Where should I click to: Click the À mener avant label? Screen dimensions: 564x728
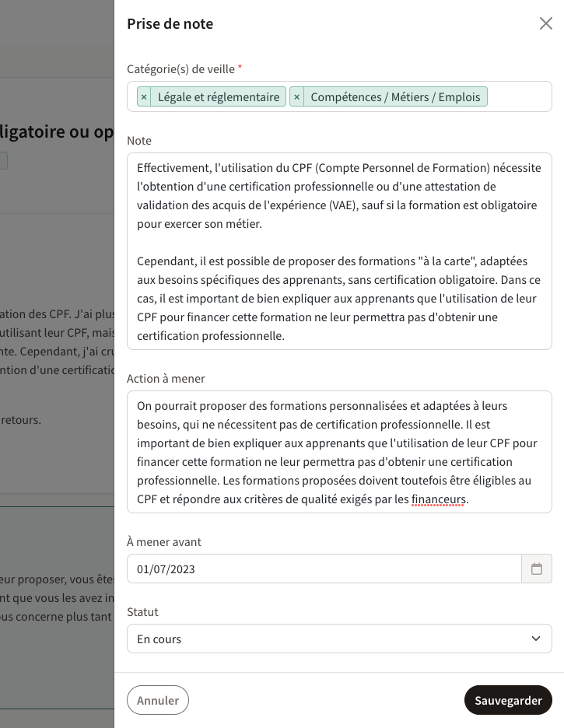point(164,542)
